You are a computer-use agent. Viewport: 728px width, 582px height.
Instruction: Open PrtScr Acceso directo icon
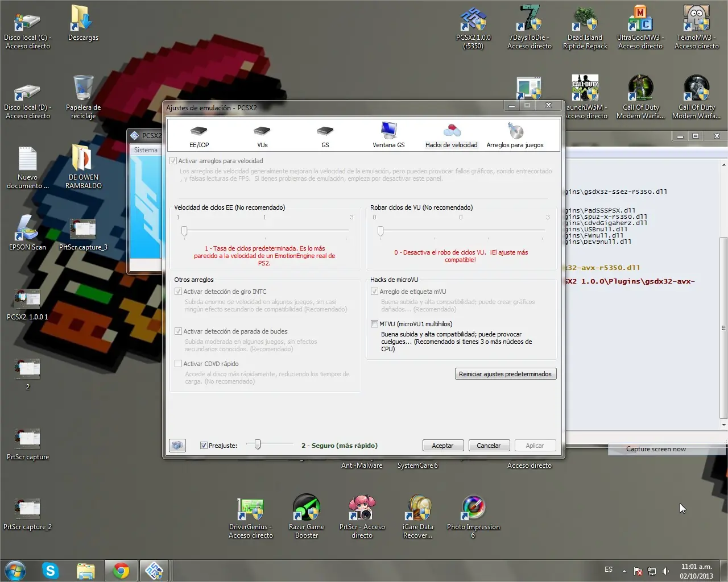pos(362,517)
